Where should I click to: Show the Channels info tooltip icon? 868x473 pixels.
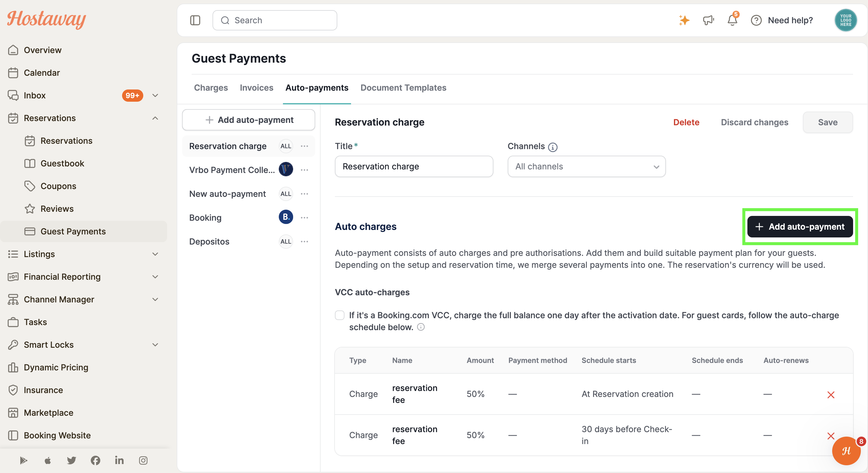(x=552, y=147)
